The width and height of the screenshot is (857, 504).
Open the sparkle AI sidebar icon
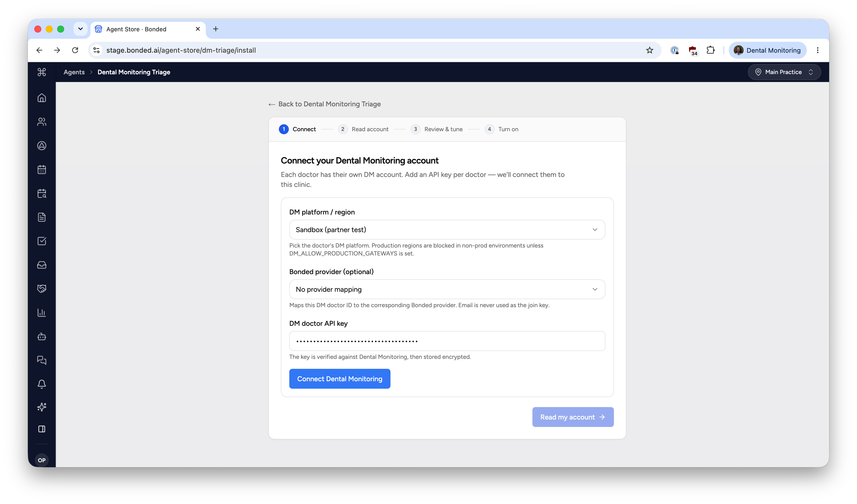pos(42,407)
